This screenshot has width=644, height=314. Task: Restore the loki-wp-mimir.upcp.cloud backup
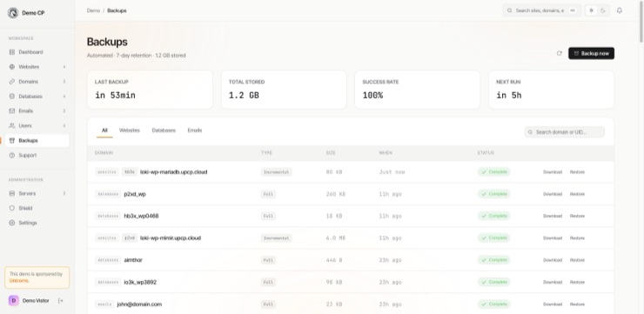577,238
